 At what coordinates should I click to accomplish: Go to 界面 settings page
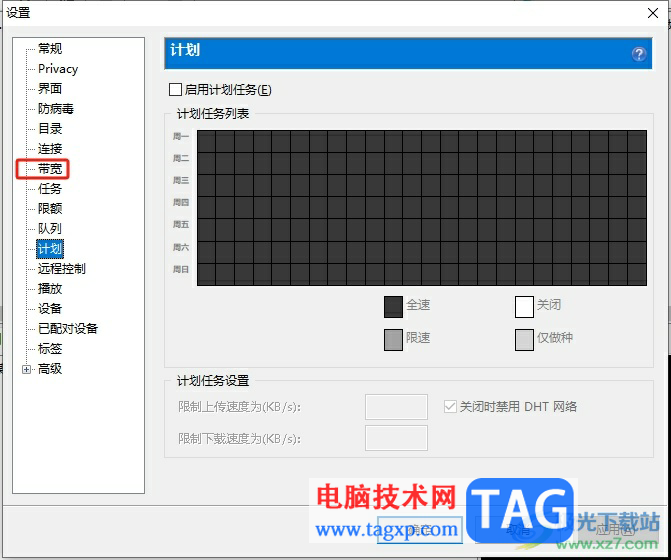pyautogui.click(x=50, y=89)
